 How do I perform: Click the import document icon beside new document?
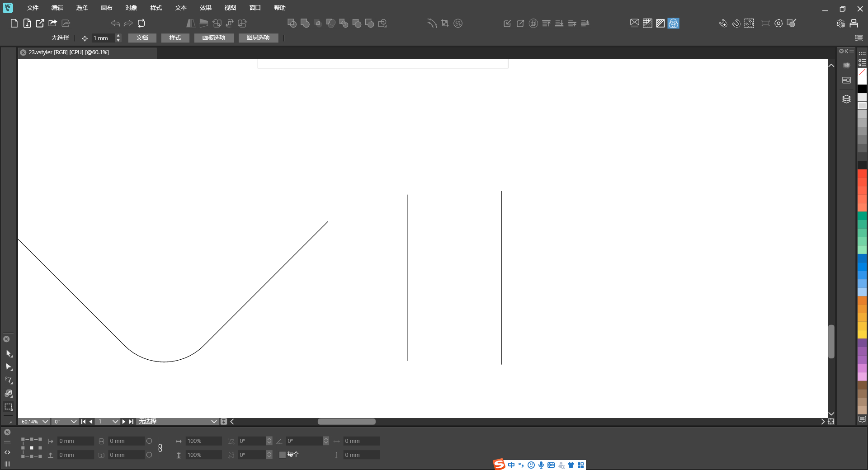27,23
